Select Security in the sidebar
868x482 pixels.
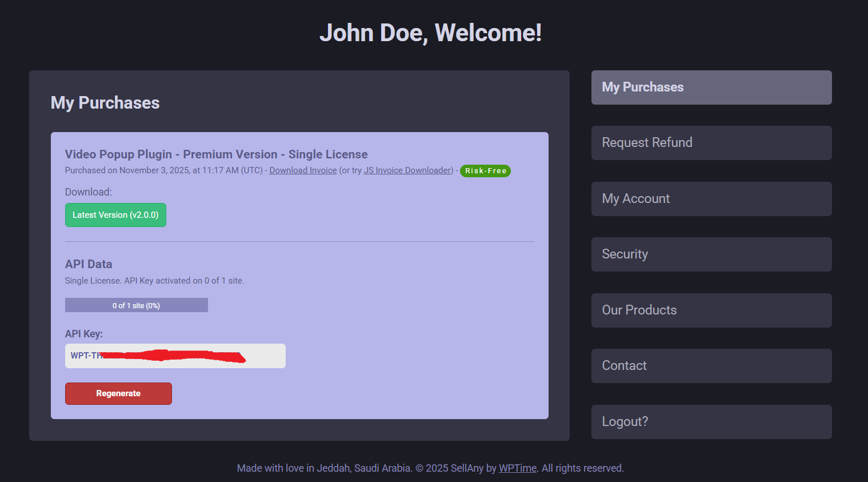(x=711, y=254)
